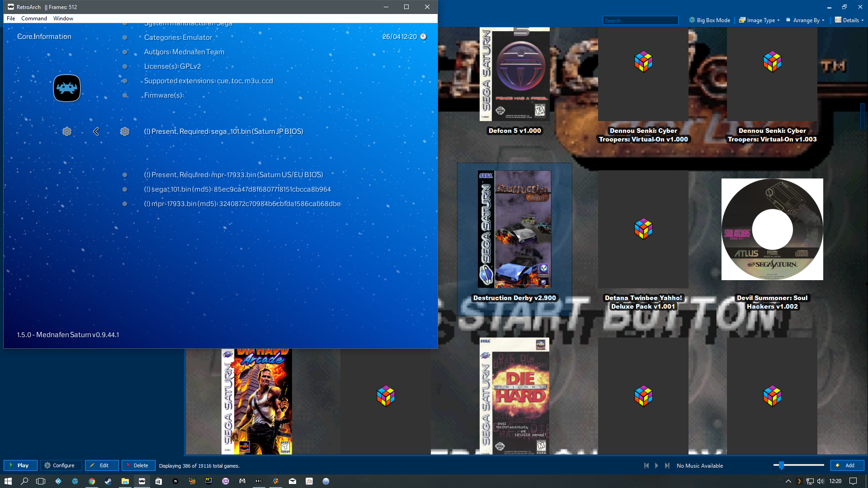
Task: Select the Die Hard Trilogy box art
Action: 514,396
